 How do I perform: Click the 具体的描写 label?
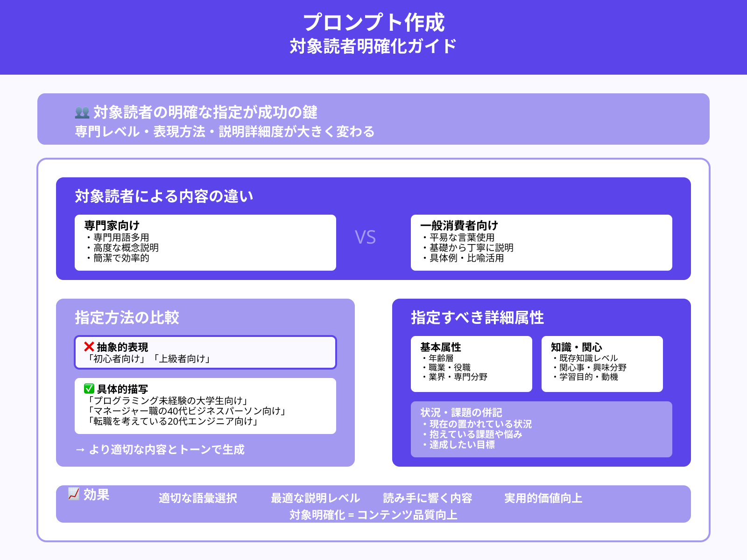click(122, 389)
